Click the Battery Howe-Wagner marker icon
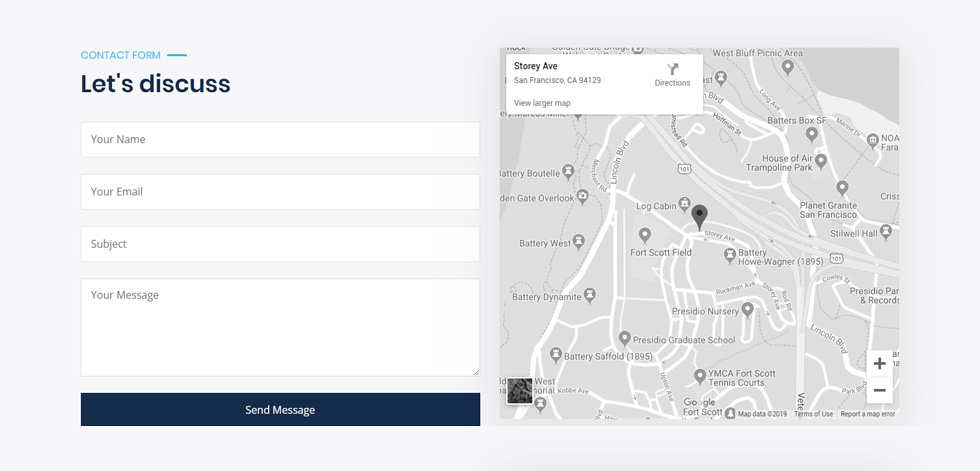This screenshot has height=471, width=980. click(729, 254)
